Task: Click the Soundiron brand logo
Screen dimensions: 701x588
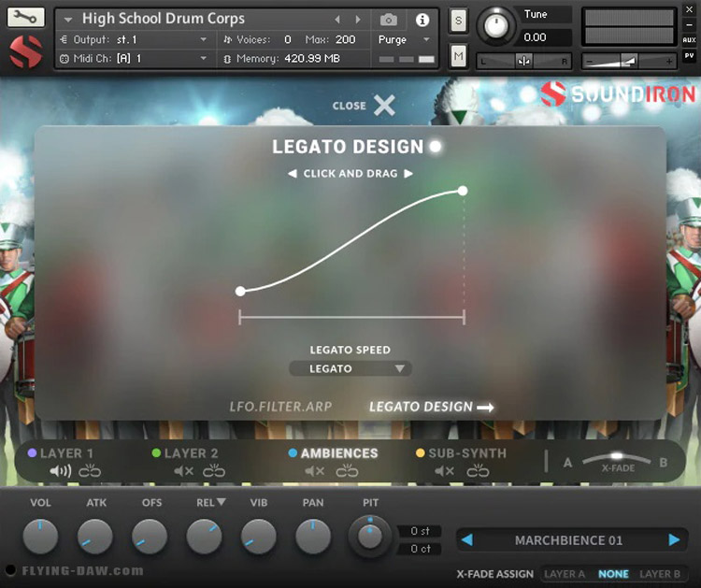Action: pos(619,93)
